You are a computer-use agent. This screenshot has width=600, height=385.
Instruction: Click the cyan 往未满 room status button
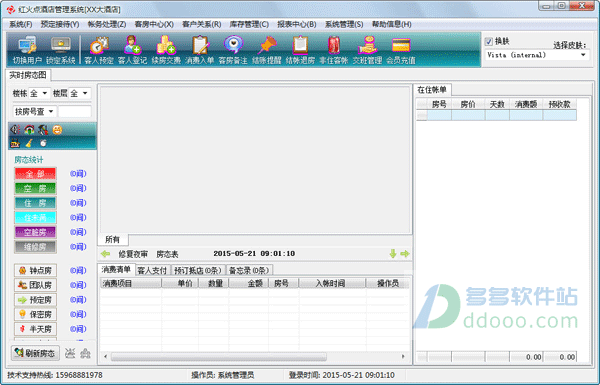point(35,217)
